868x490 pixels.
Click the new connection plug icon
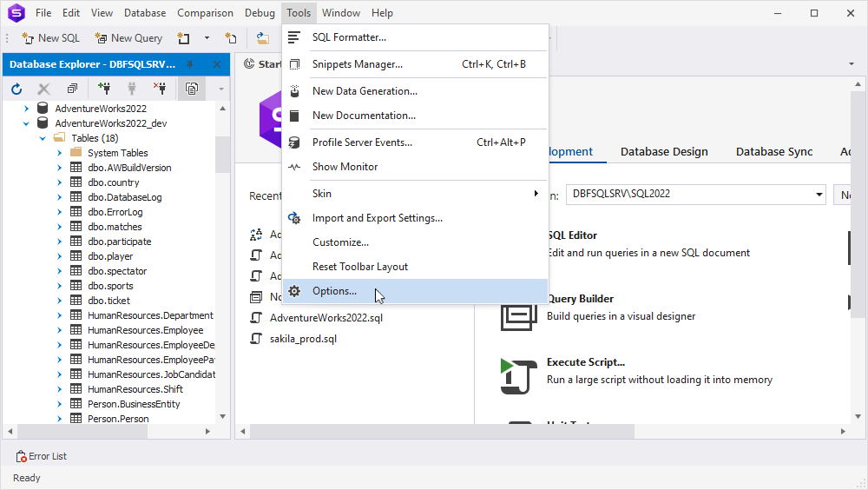click(103, 88)
